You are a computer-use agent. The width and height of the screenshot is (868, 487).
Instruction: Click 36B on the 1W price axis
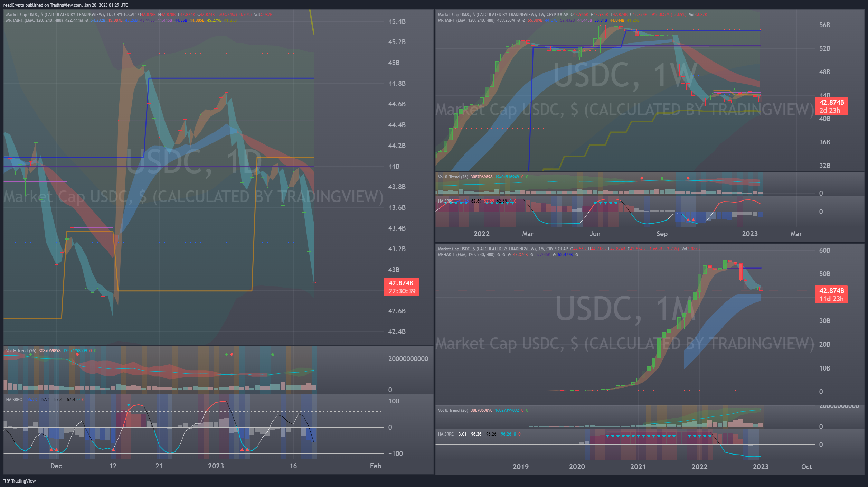coord(824,142)
